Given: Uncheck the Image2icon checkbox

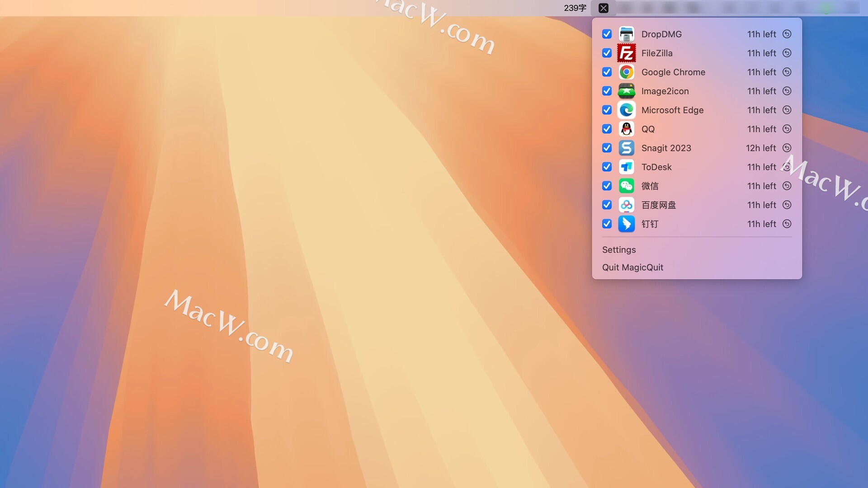Looking at the screenshot, I should pyautogui.click(x=607, y=91).
